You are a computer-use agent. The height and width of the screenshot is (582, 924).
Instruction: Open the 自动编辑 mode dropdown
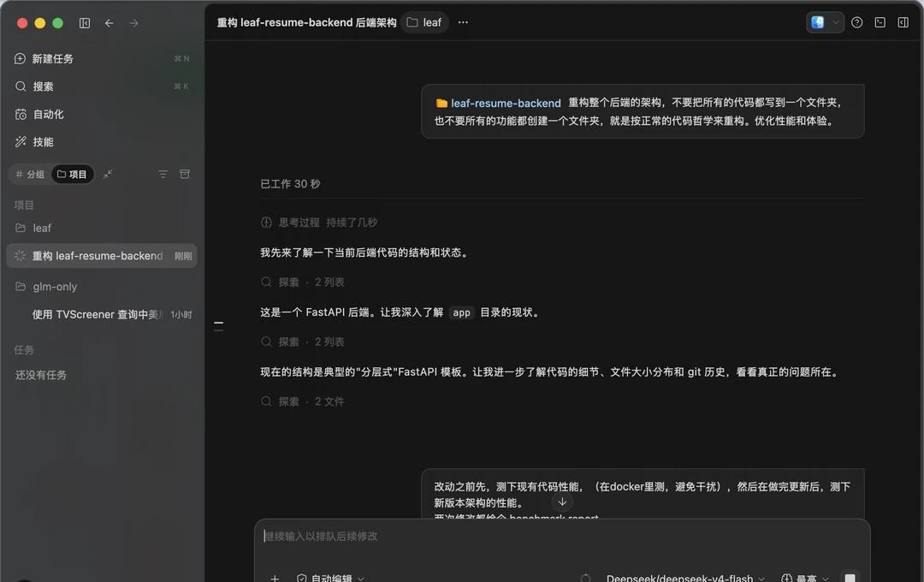330,578
